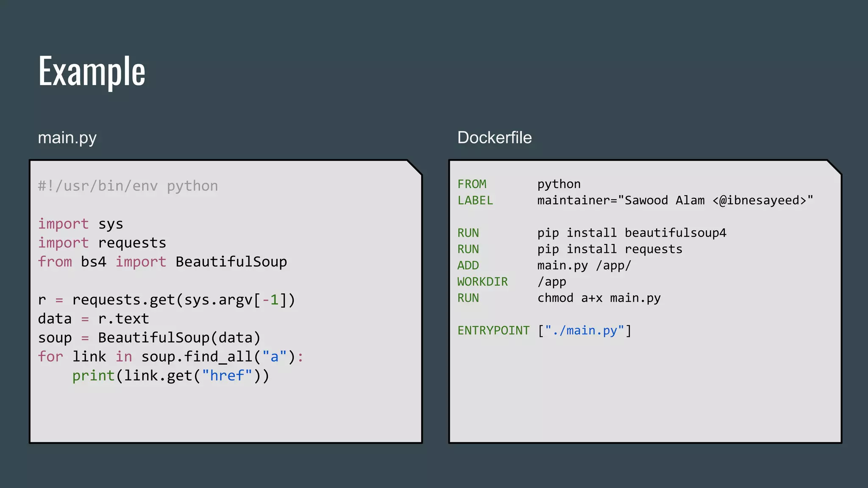Click the FROM keyword in Dockerfile
The image size is (868, 488).
pyautogui.click(x=472, y=184)
